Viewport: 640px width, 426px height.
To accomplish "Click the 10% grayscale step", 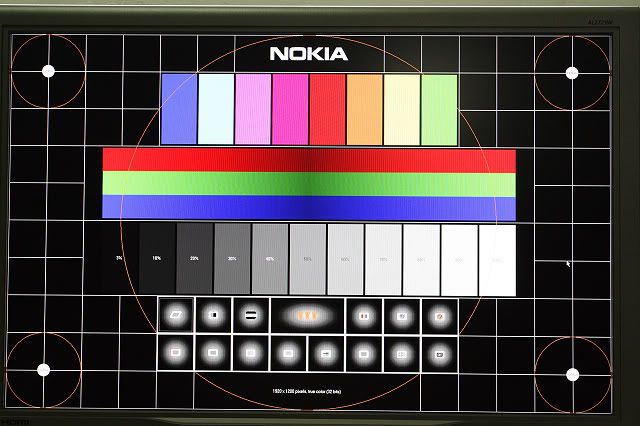I will pyautogui.click(x=157, y=260).
